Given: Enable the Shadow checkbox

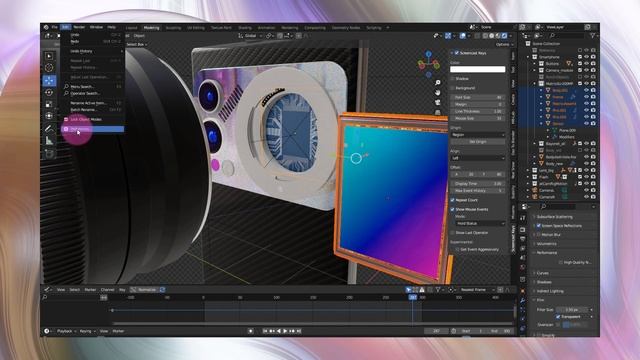Looking at the screenshot, I should pyautogui.click(x=453, y=78).
